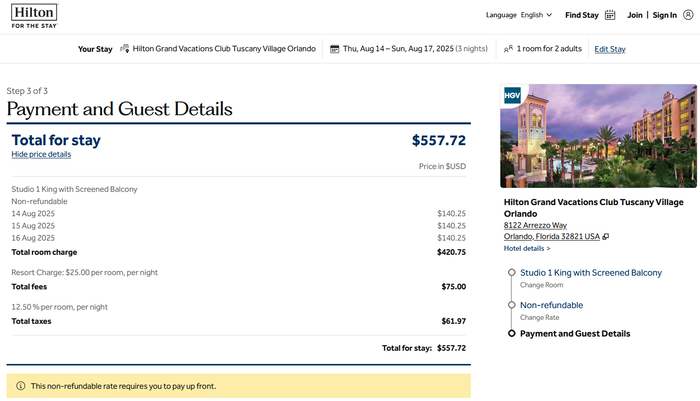Click the Change Room link
This screenshot has height=401, width=700.
[x=542, y=285]
